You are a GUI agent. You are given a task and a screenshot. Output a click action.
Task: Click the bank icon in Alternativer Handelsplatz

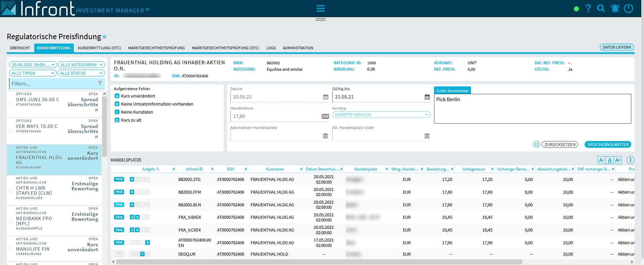325,136
